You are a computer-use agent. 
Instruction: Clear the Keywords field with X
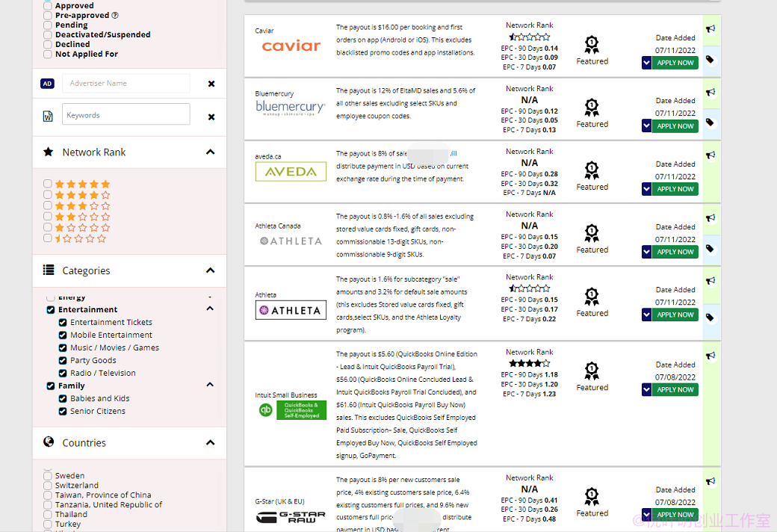[211, 117]
